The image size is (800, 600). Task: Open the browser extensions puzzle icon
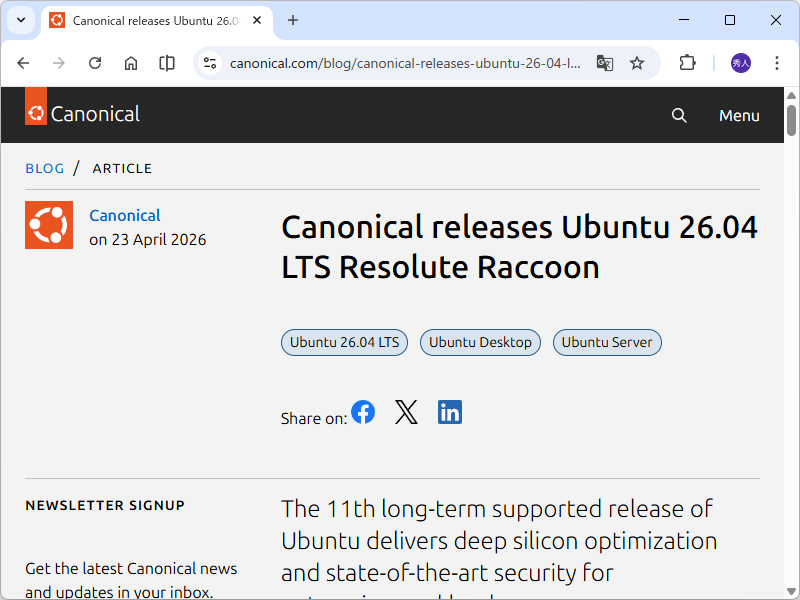tap(687, 62)
